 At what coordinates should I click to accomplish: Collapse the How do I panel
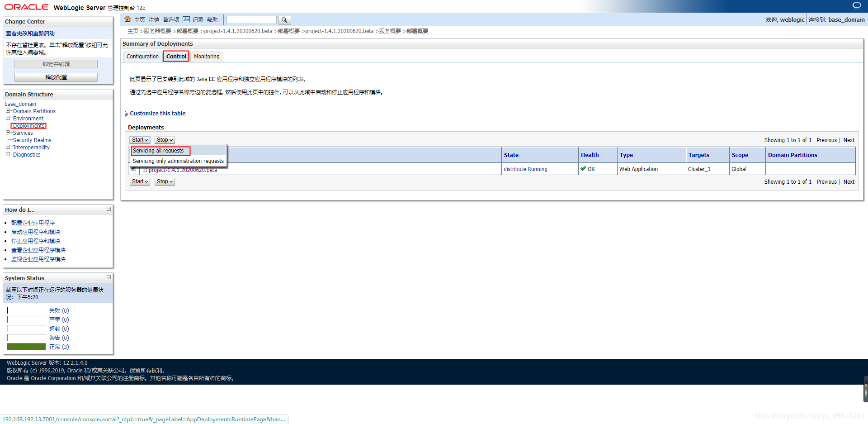click(108, 209)
